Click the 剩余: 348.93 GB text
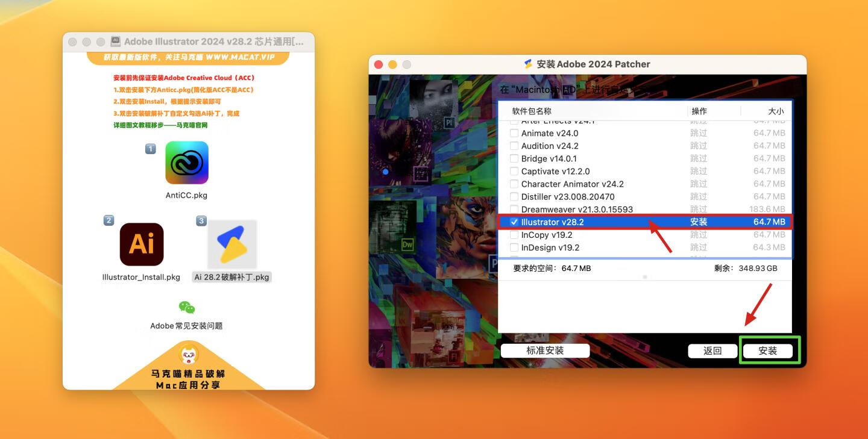This screenshot has width=868, height=439. coord(746,268)
